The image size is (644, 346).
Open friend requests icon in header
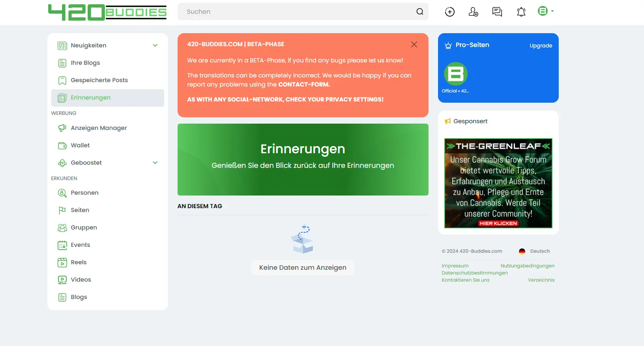[x=473, y=12]
